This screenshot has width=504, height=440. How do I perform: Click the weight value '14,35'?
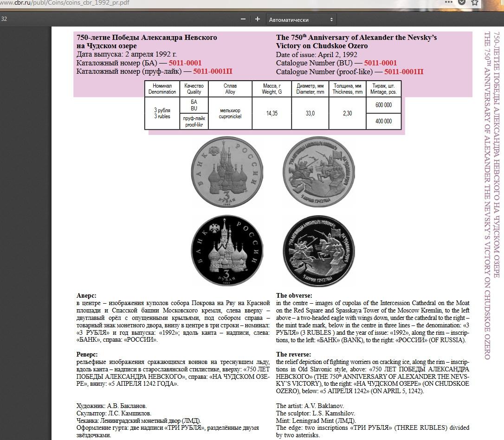[x=271, y=114]
